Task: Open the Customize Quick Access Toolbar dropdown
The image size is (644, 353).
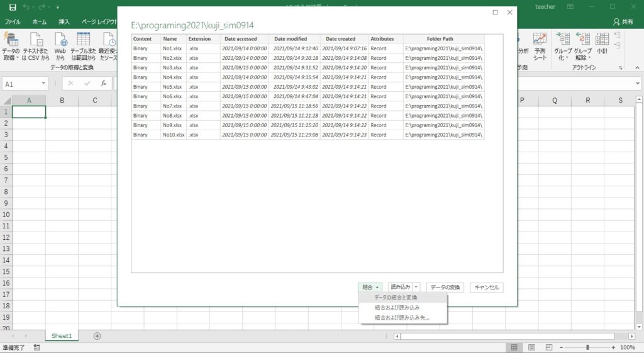Action: [x=57, y=8]
